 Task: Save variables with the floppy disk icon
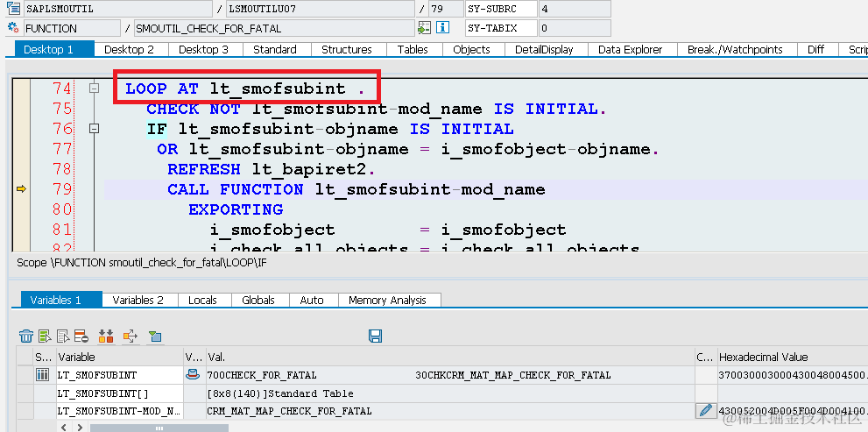pos(376,336)
